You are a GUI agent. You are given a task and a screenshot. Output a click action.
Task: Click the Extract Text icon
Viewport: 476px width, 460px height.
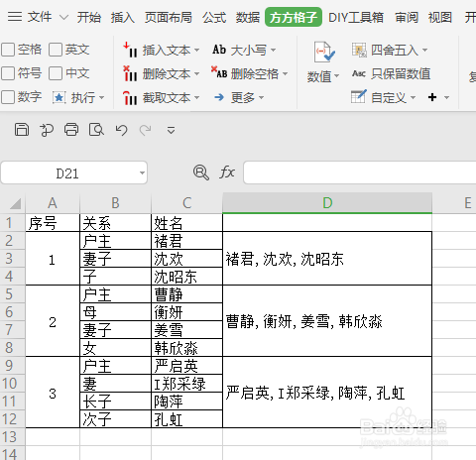[130, 98]
